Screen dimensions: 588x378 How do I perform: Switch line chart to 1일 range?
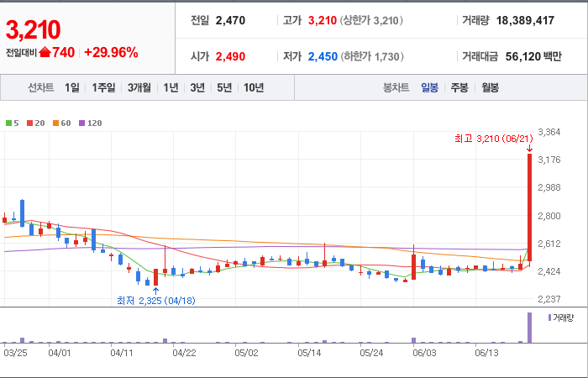[72, 87]
